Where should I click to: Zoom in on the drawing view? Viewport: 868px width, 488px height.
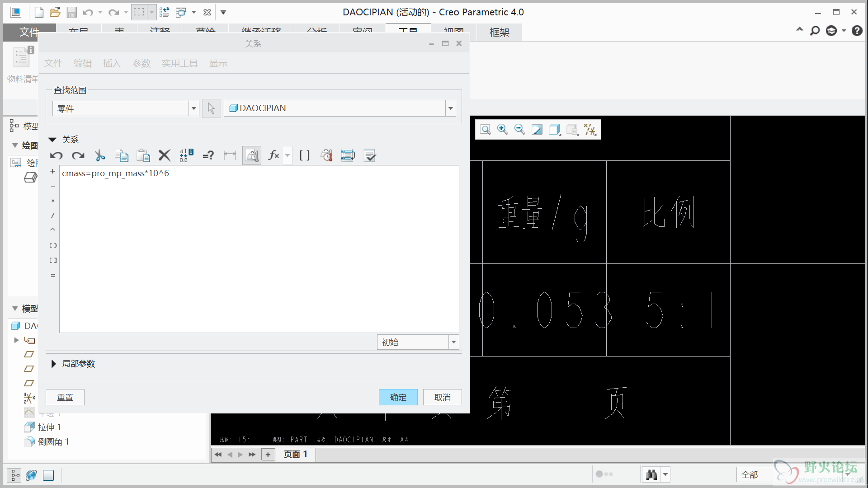[503, 130]
